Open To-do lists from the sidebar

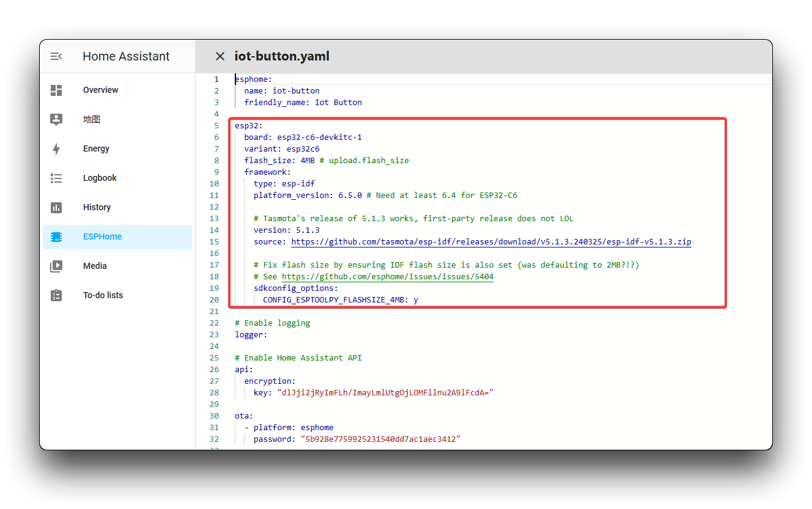117,295
